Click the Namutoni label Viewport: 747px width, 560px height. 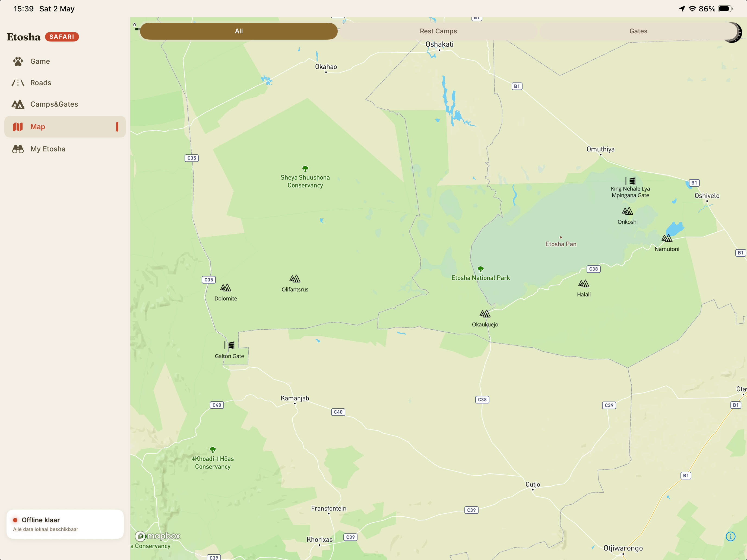click(x=667, y=249)
